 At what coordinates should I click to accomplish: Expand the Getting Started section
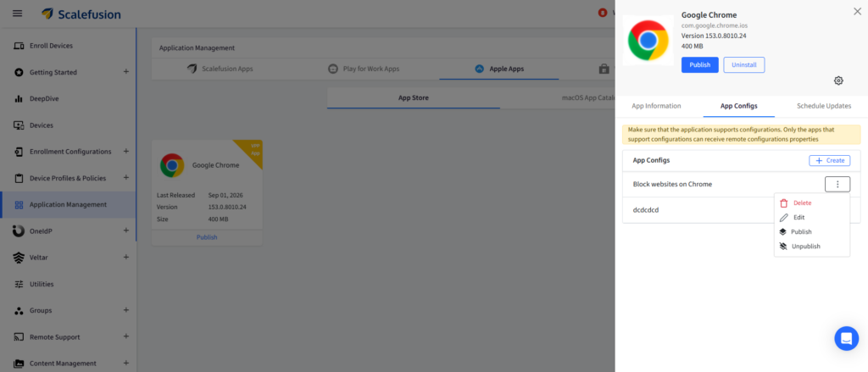[126, 72]
